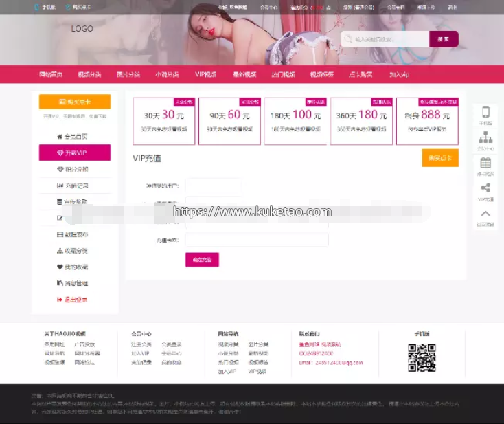Click the sitemap icon beside 收藏分类
This screenshot has width=504, height=424.
pos(60,251)
